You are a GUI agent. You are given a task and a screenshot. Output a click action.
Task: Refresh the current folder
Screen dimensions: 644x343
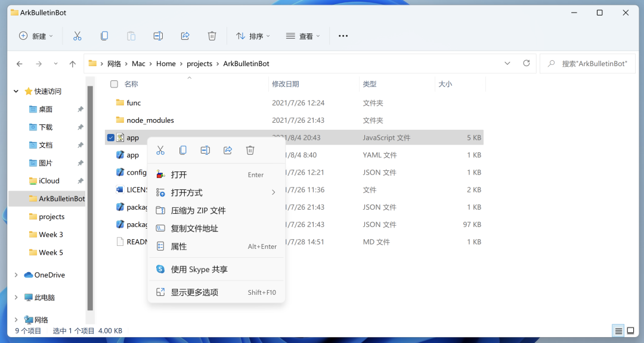526,63
